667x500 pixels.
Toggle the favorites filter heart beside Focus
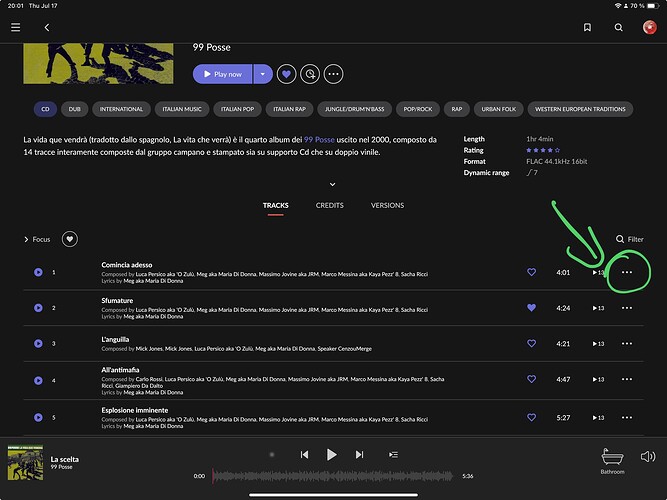click(70, 239)
